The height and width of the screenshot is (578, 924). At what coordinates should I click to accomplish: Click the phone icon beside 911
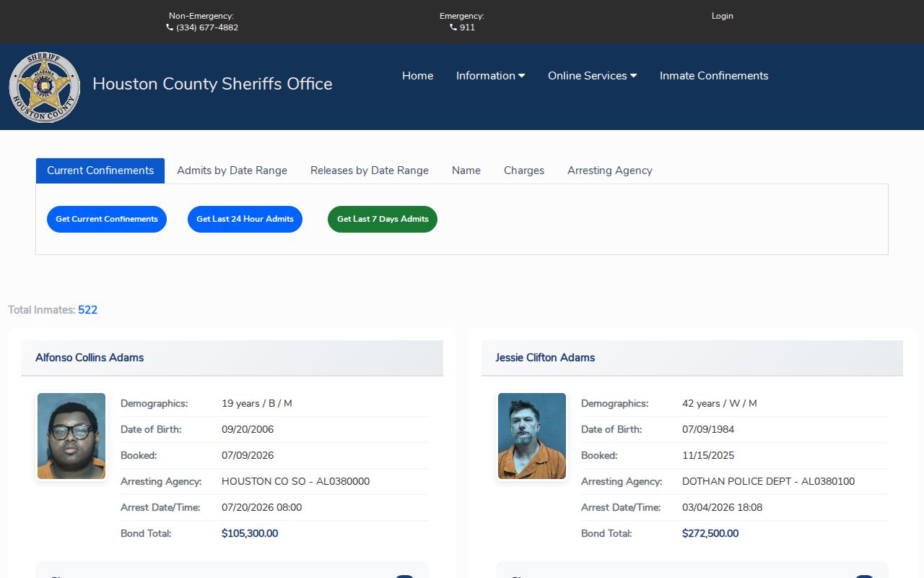tap(453, 27)
